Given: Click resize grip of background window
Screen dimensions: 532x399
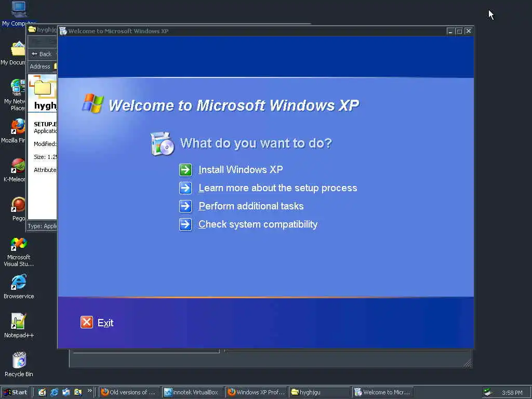Looking at the screenshot, I should click(468, 364).
